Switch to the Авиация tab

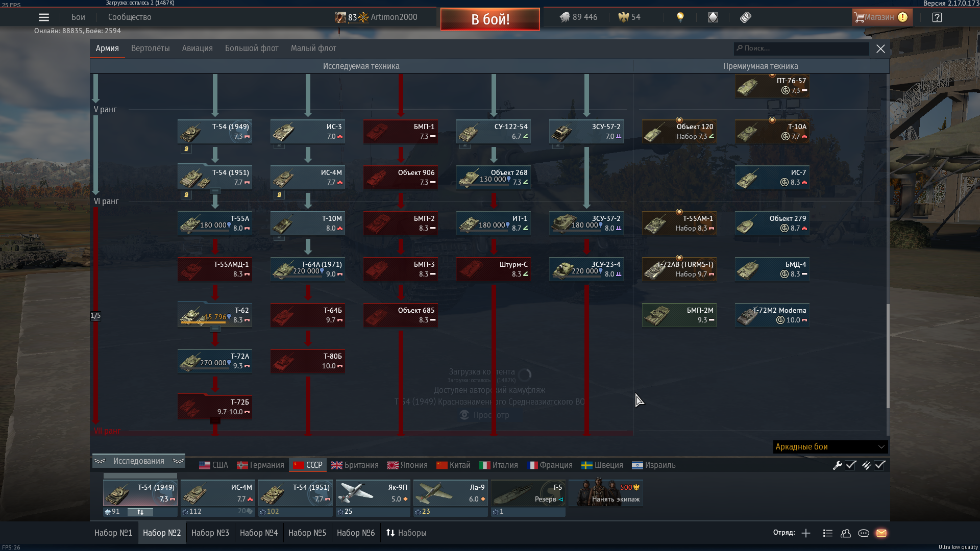point(197,48)
